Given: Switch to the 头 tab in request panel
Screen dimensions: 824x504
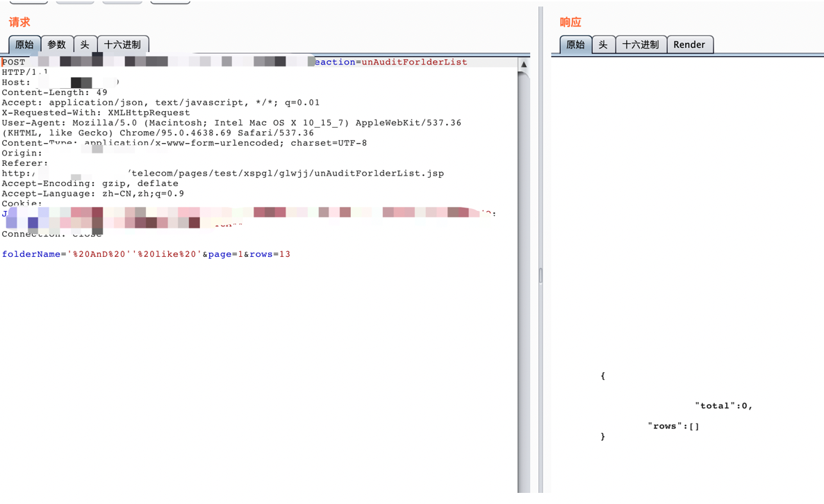Looking at the screenshot, I should pyautogui.click(x=85, y=44).
